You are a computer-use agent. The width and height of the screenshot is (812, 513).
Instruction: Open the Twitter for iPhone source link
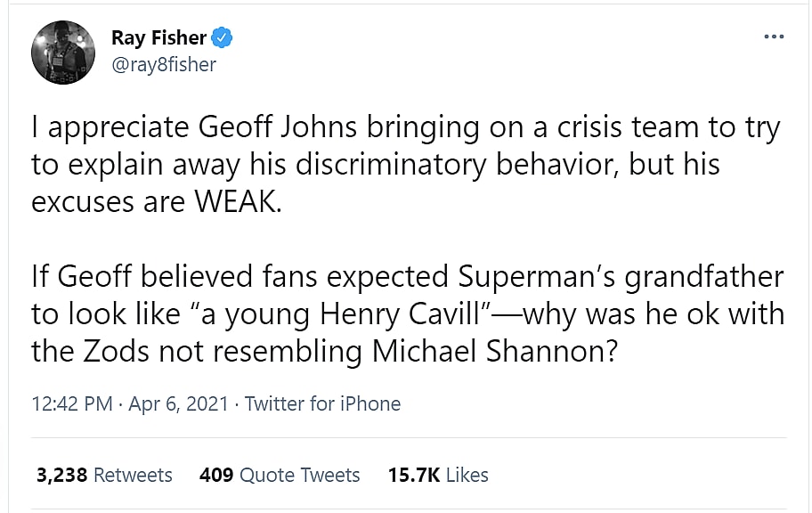tap(322, 403)
